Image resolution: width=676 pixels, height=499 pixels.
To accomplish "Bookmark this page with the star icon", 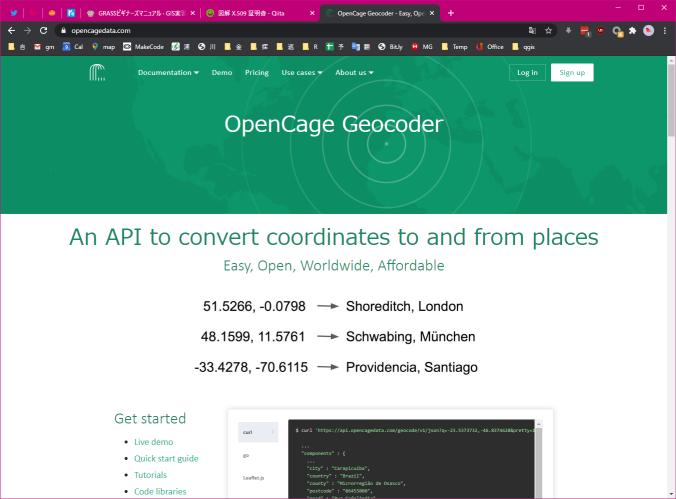I will [548, 31].
